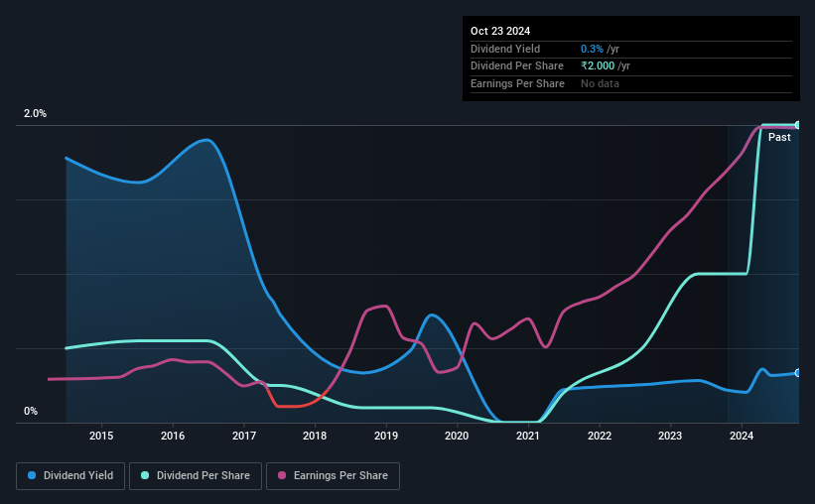Click the Oct 23 2024 tooltip date header

tap(500, 31)
